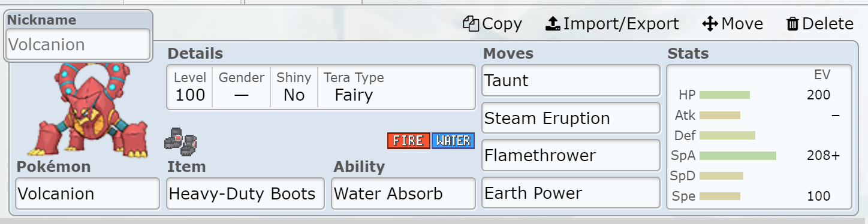Open the Ability field Water Absorb
868x224 pixels.
[x=403, y=193]
